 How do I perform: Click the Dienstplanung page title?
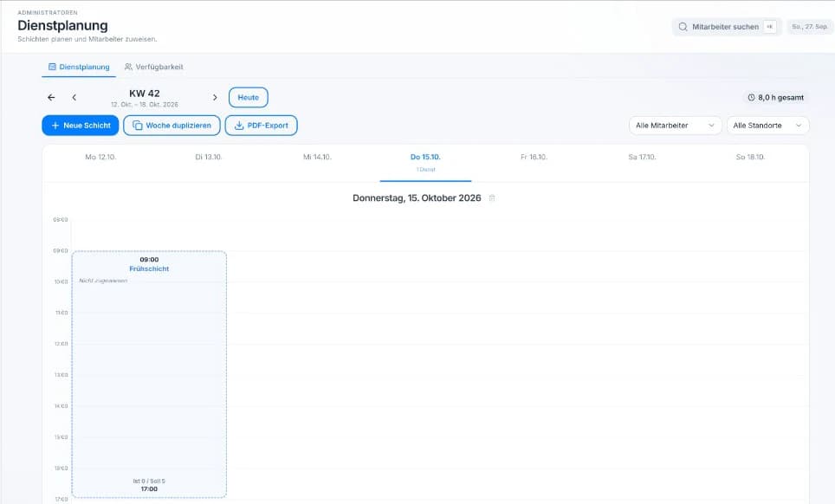click(63, 25)
